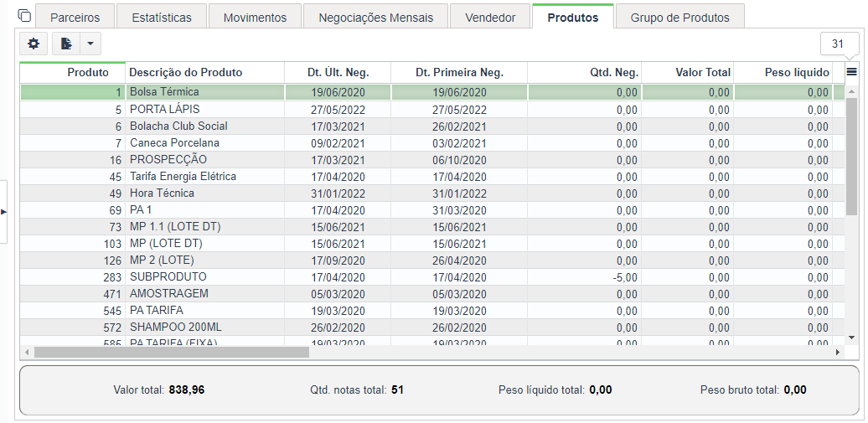This screenshot has width=868, height=423.
Task: Select the Produtos tab
Action: (573, 17)
